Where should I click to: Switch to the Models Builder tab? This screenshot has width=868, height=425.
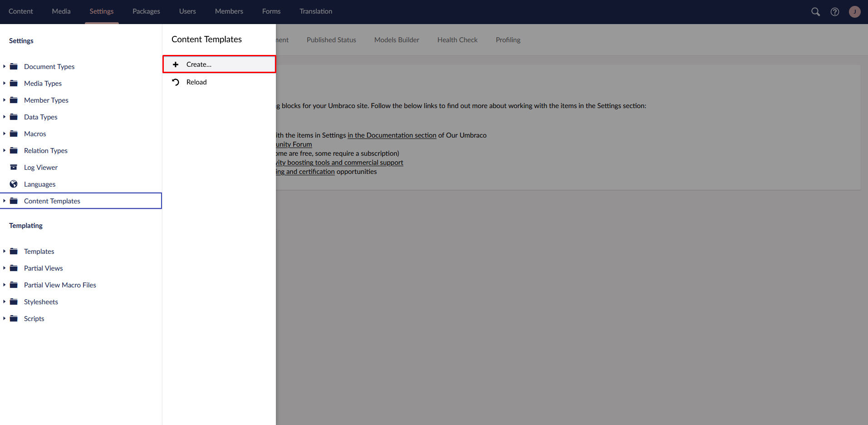pyautogui.click(x=397, y=40)
